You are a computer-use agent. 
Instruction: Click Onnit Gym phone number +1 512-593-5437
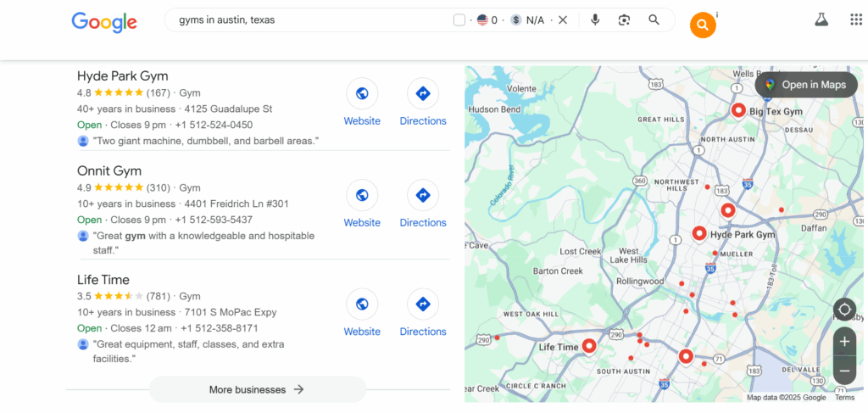tap(214, 220)
